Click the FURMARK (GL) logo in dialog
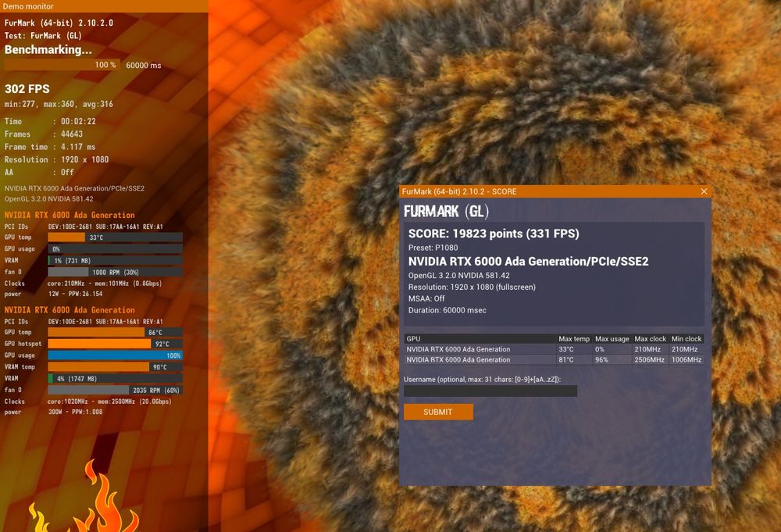Image resolution: width=781 pixels, height=532 pixels. (446, 211)
